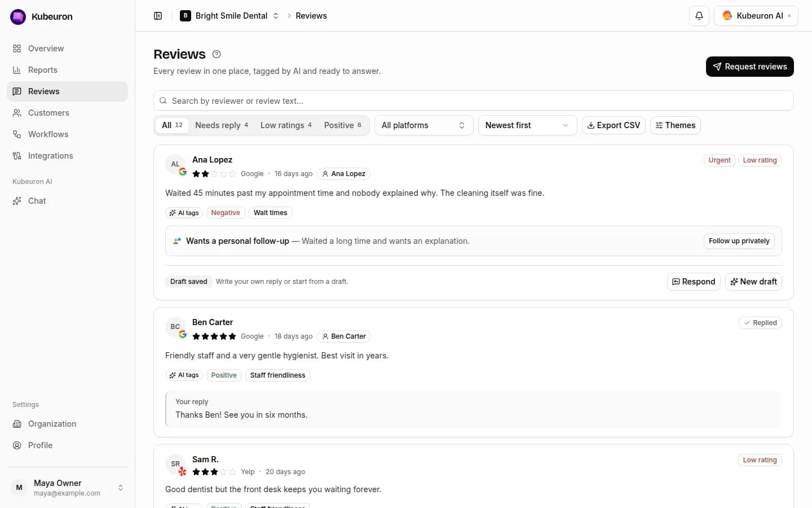Show the All reviews tab
Screen dimensions: 812x508
pyautogui.click(x=172, y=125)
